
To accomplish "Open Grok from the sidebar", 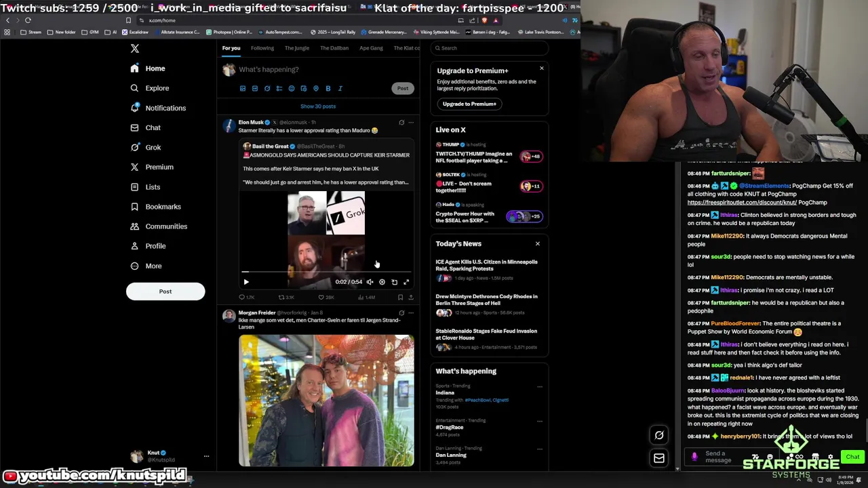I will [x=145, y=147].
